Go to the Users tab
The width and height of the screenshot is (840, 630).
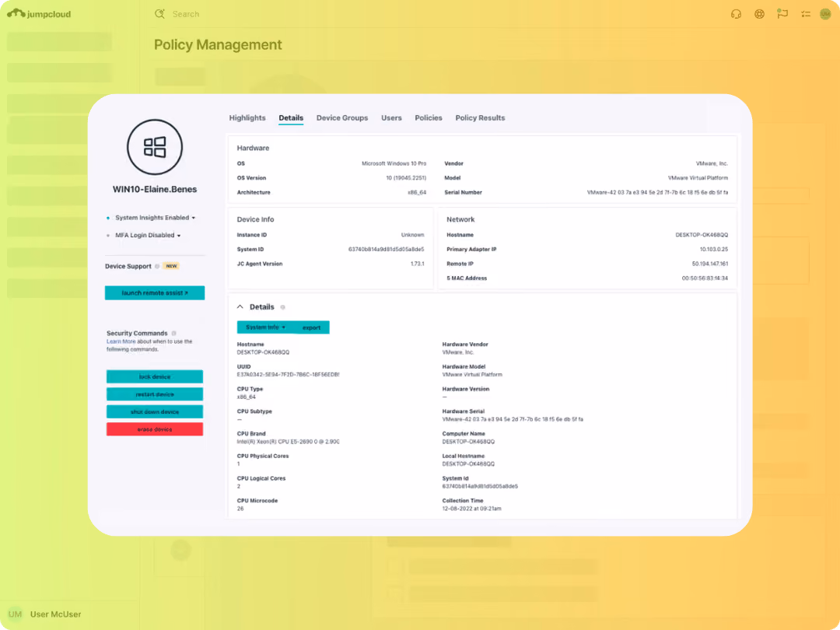click(x=391, y=118)
